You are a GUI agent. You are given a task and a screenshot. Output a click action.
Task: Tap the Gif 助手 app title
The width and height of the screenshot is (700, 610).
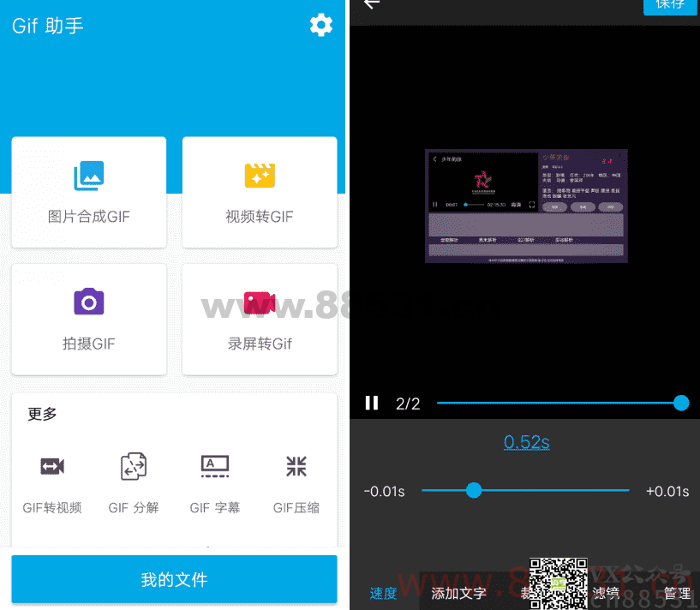pyautogui.click(x=48, y=26)
